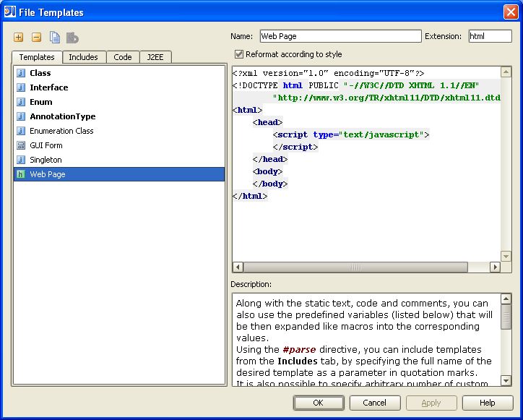This screenshot has width=523, height=420.
Task: Click the Java icon beside Enumeration Class
Action: pyautogui.click(x=21, y=131)
